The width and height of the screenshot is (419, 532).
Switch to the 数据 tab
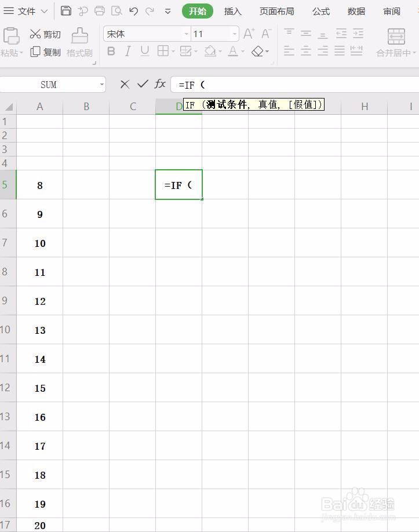coord(356,12)
